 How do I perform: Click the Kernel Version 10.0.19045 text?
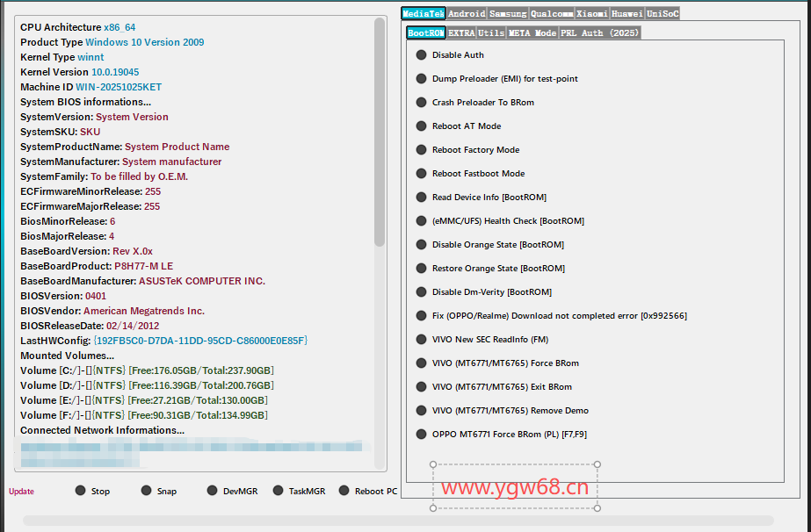pos(80,72)
